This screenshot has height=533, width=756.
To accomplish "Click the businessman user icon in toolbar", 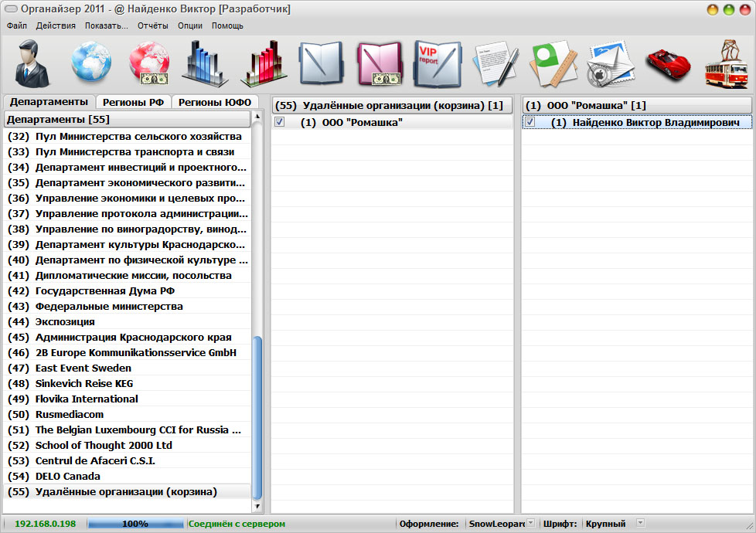I will (x=32, y=64).
